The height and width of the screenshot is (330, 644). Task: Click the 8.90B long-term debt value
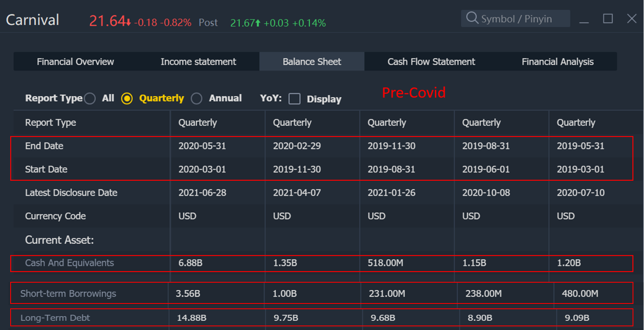480,318
